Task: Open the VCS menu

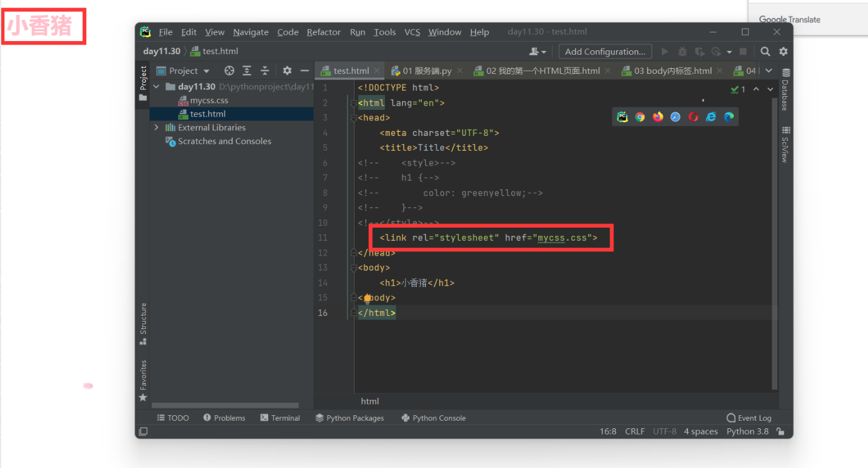Action: click(412, 32)
